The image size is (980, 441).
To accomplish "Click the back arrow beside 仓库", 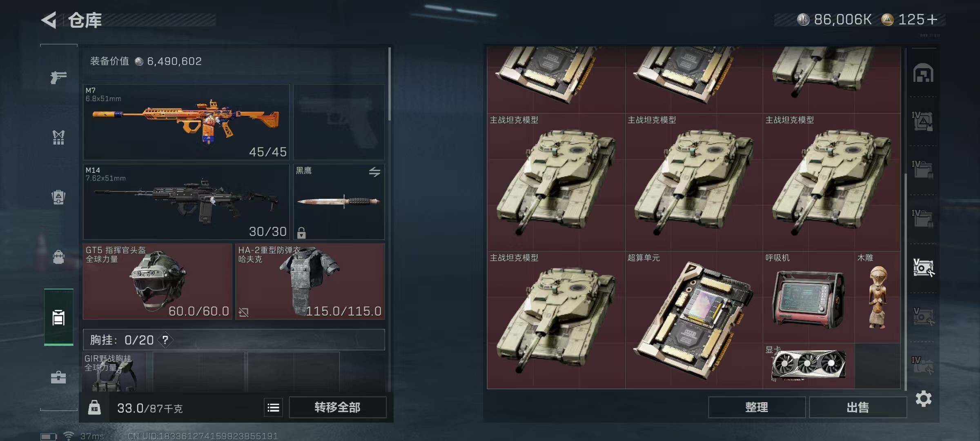I will coord(49,20).
